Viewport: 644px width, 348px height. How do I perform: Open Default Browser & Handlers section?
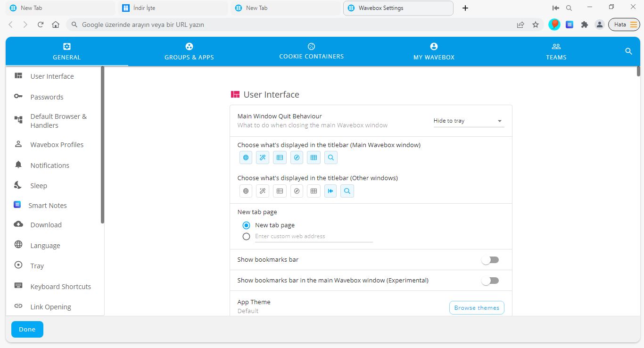tap(53, 121)
